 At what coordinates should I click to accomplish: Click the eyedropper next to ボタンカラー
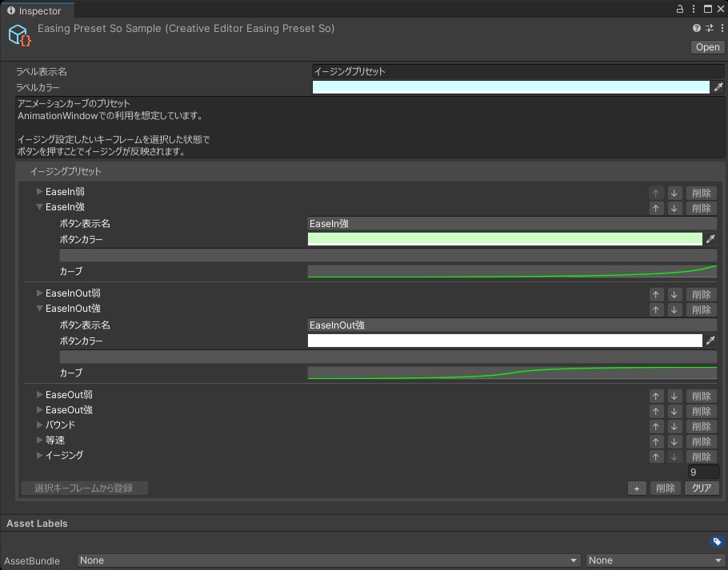(711, 238)
